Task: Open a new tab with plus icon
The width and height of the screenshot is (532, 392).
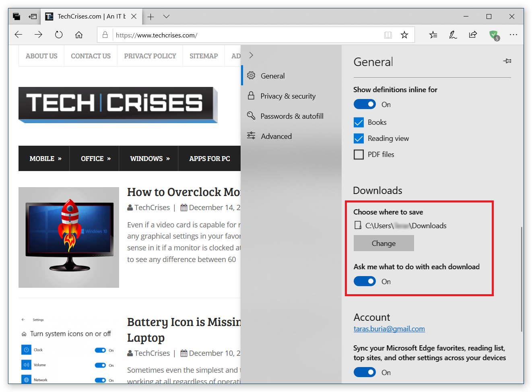Action: (x=151, y=17)
